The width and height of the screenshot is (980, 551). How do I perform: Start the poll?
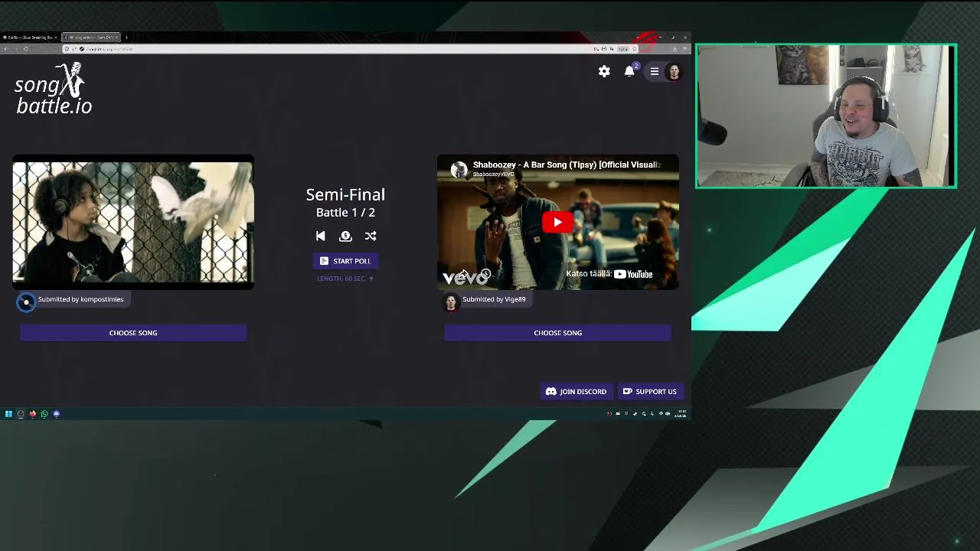[x=345, y=261]
